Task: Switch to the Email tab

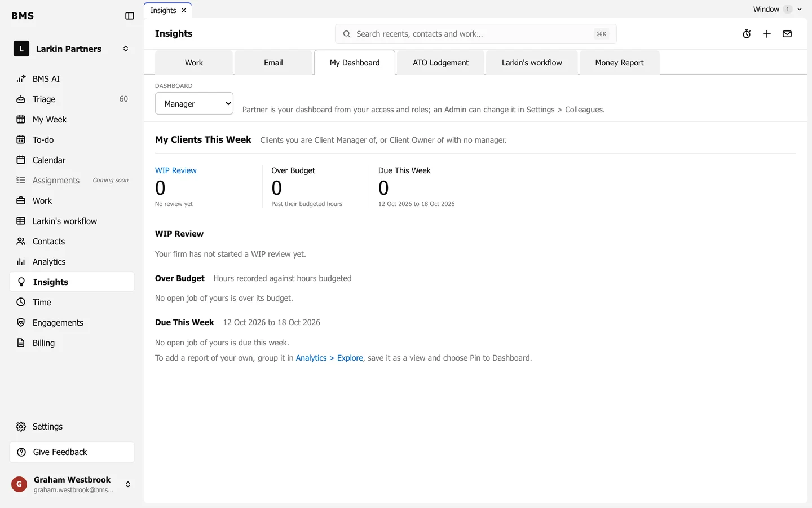Action: click(x=273, y=63)
